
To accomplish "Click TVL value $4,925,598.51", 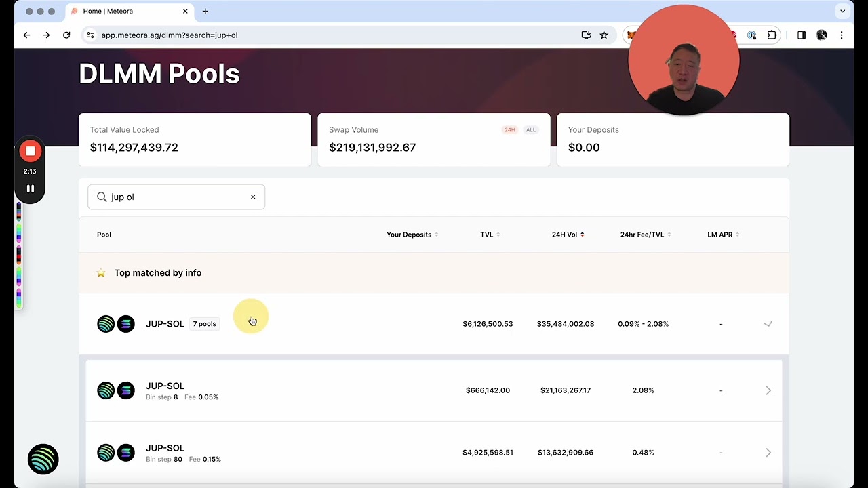I will pyautogui.click(x=488, y=453).
